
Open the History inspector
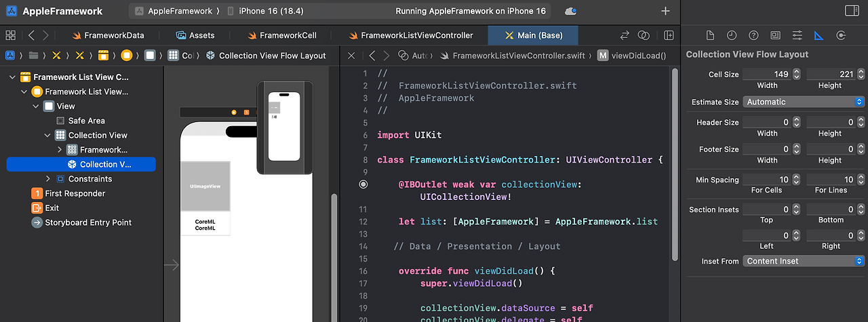tap(732, 35)
